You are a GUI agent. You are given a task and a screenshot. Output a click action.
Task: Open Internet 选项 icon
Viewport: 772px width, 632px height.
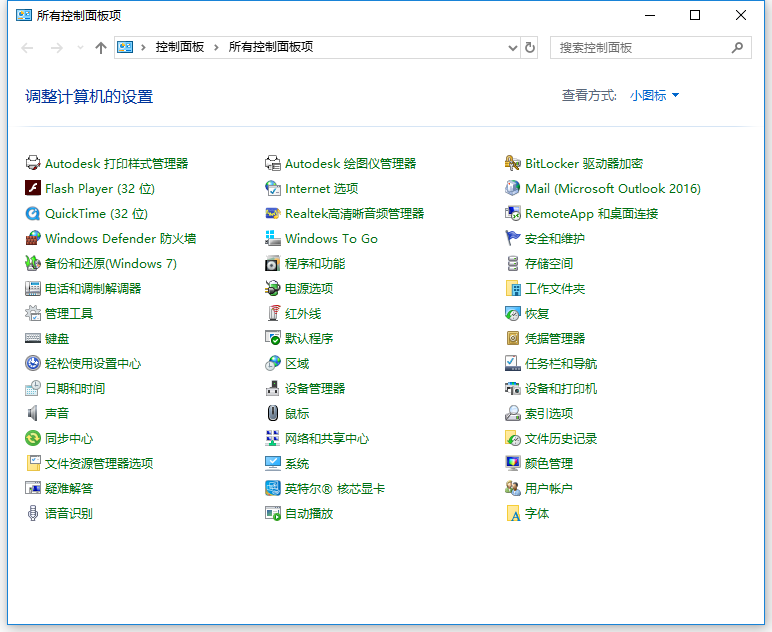click(x=272, y=188)
